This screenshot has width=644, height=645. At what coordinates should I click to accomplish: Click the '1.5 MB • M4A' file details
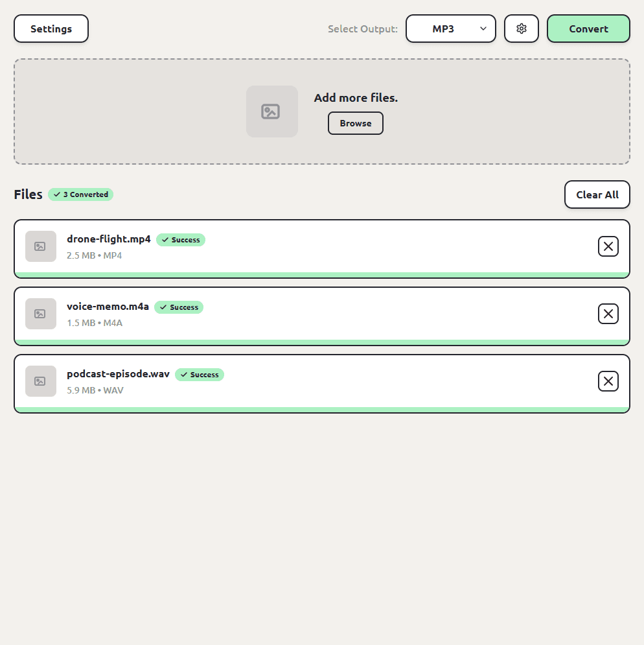click(x=95, y=323)
